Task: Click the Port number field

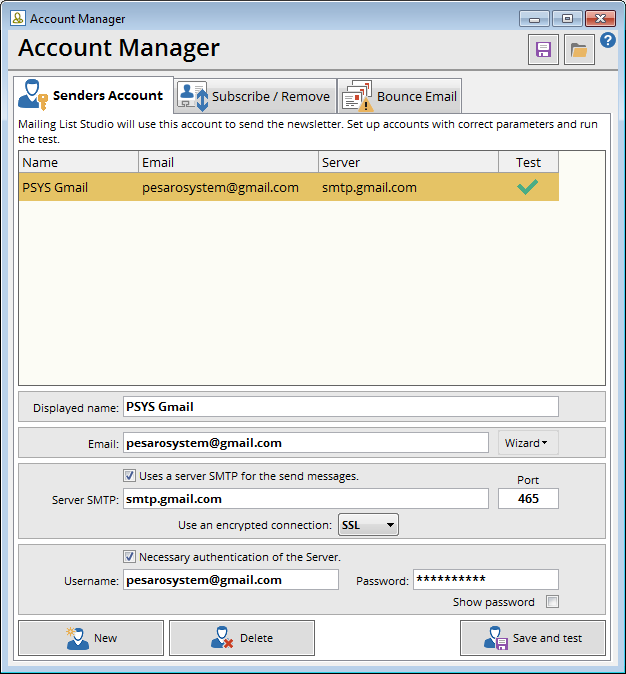Action: [x=528, y=499]
